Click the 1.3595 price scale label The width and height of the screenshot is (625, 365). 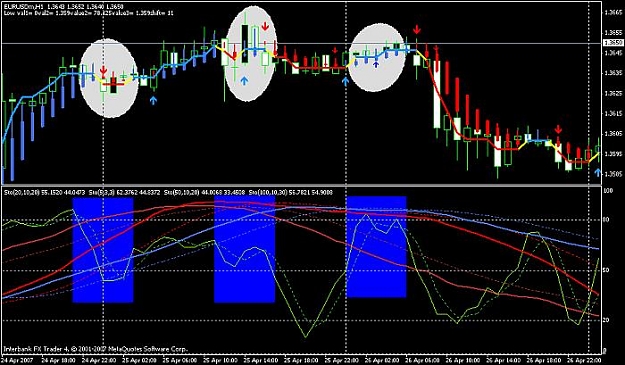613,154
